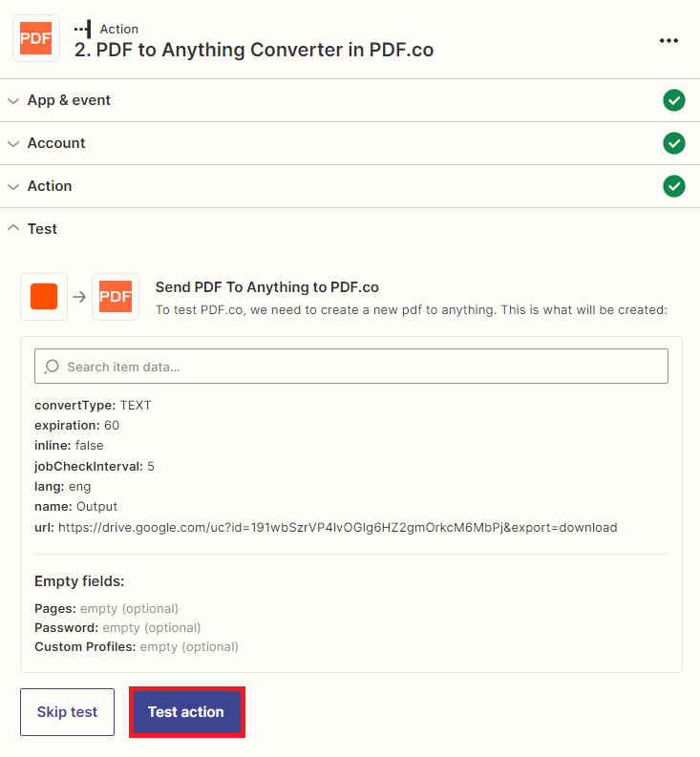Click the Action section green checkmark
Viewport: 700px width, 757px height.
(674, 186)
